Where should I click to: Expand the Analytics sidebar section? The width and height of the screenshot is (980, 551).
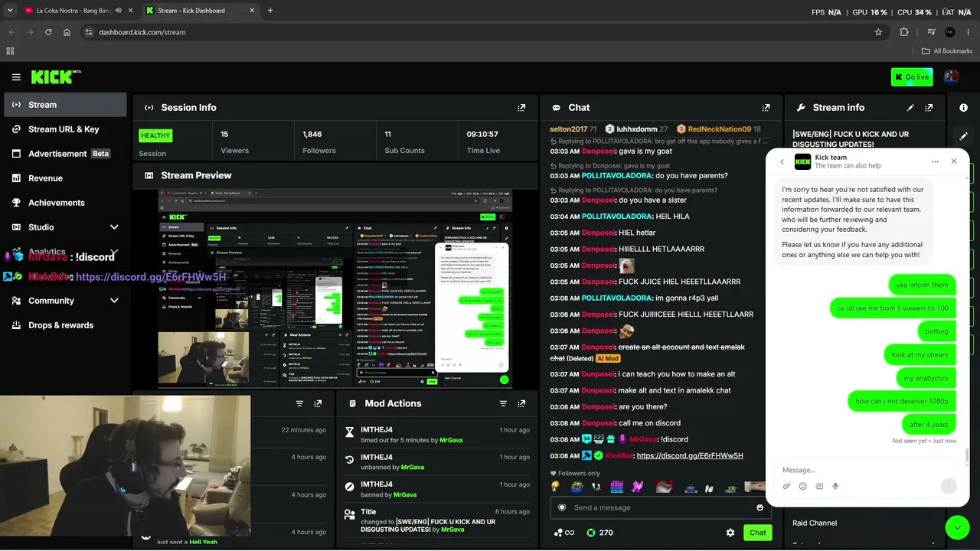114,252
